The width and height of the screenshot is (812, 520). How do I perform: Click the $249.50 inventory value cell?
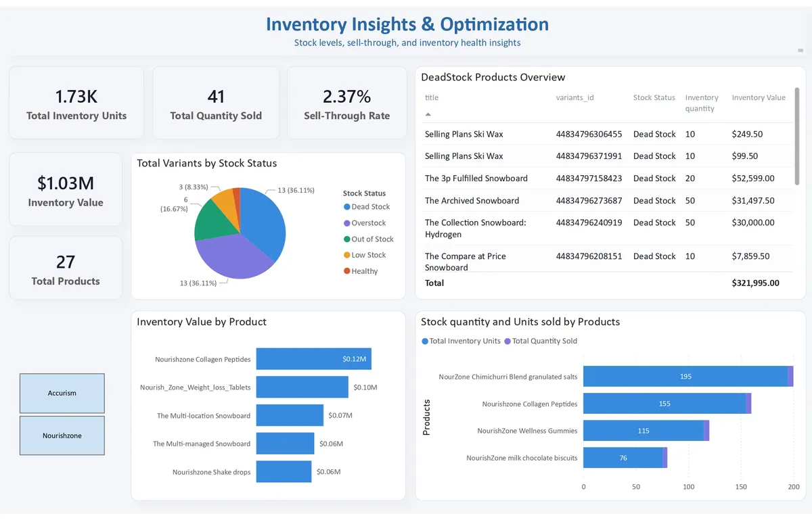[x=747, y=134]
